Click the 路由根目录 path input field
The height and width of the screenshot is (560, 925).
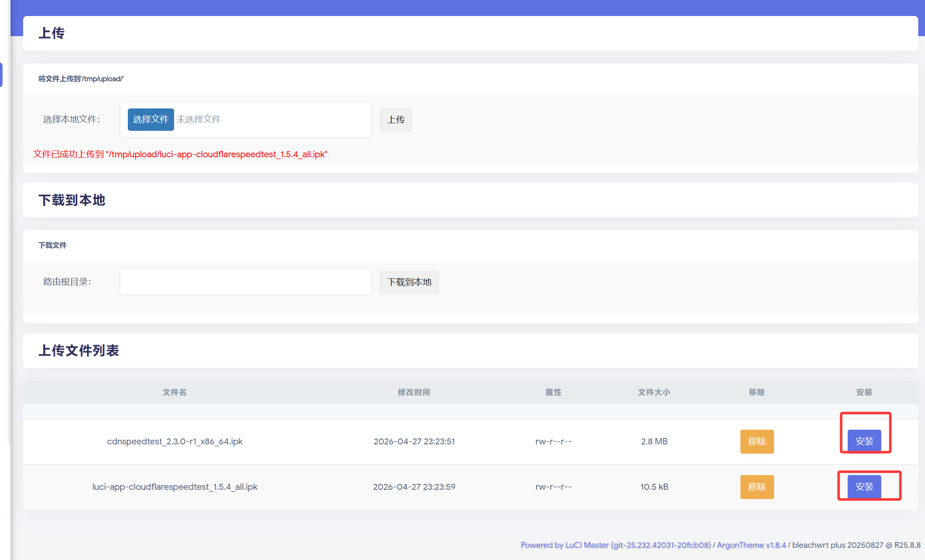[246, 282]
